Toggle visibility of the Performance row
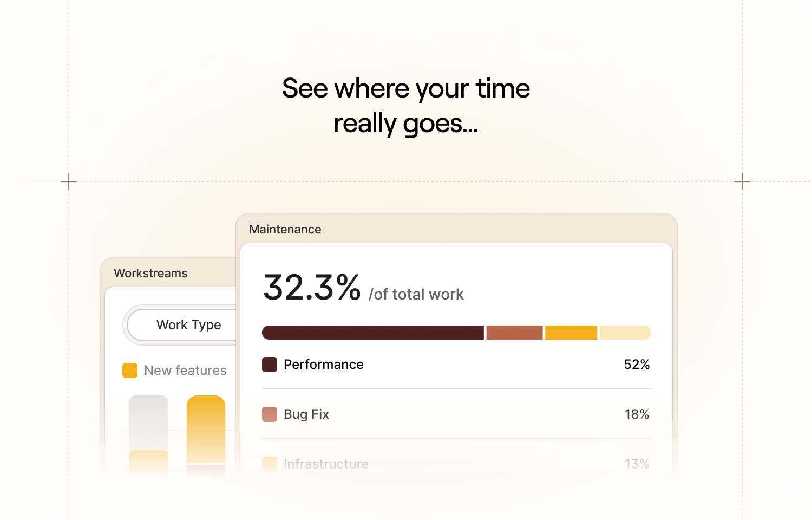812x520 pixels. pyautogui.click(x=323, y=365)
